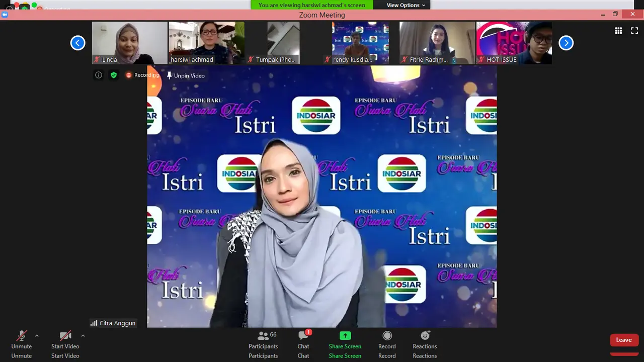Click the Recording indicator
644x362 pixels.
pos(142,75)
